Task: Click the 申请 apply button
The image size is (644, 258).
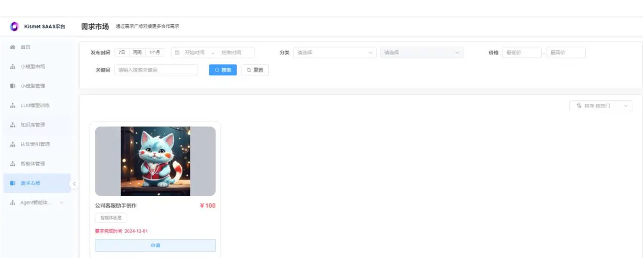Action: (155, 245)
